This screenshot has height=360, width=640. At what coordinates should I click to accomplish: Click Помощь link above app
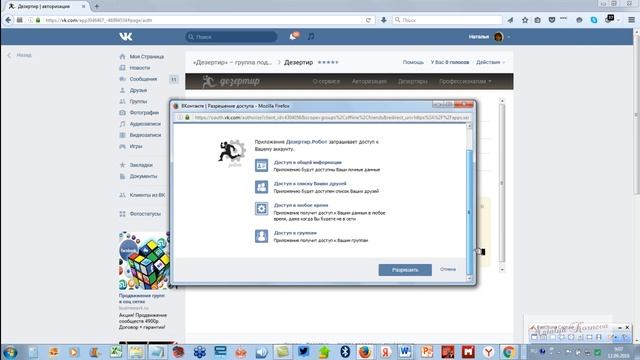tap(413, 62)
